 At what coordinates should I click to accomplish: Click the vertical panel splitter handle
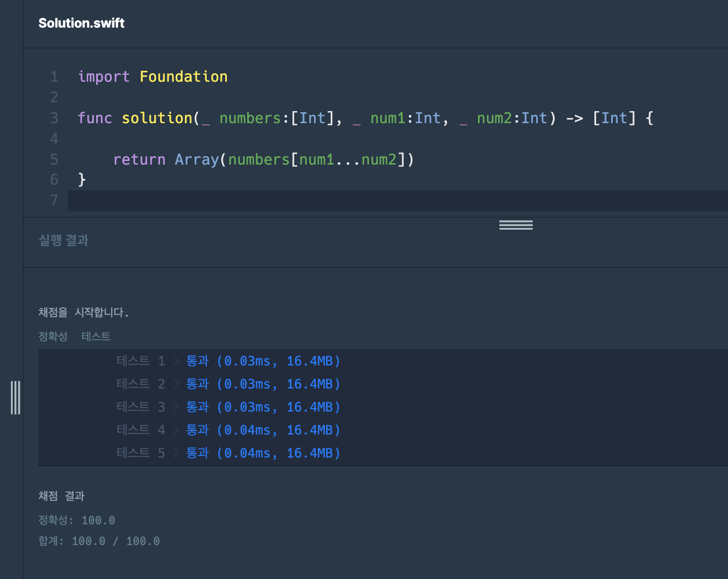pos(16,398)
